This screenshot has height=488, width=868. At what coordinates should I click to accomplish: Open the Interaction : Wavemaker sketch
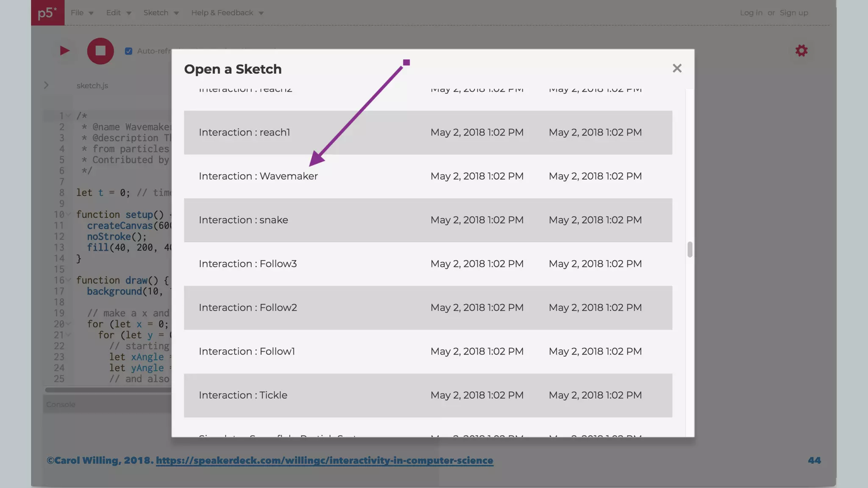pyautogui.click(x=258, y=176)
